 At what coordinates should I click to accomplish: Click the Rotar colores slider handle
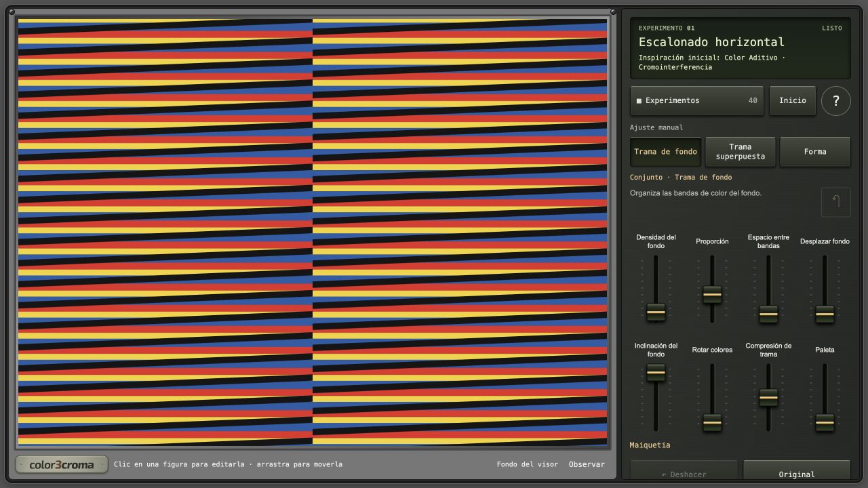[712, 422]
